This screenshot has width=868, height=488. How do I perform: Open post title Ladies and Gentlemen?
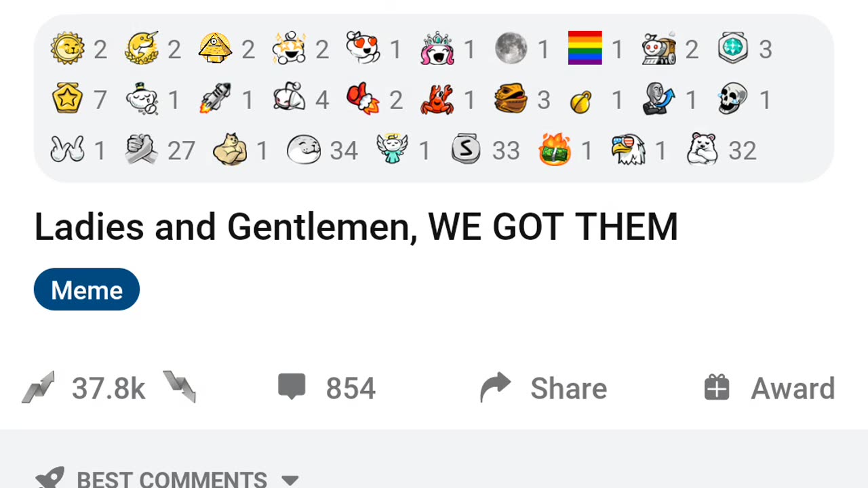[x=356, y=227]
